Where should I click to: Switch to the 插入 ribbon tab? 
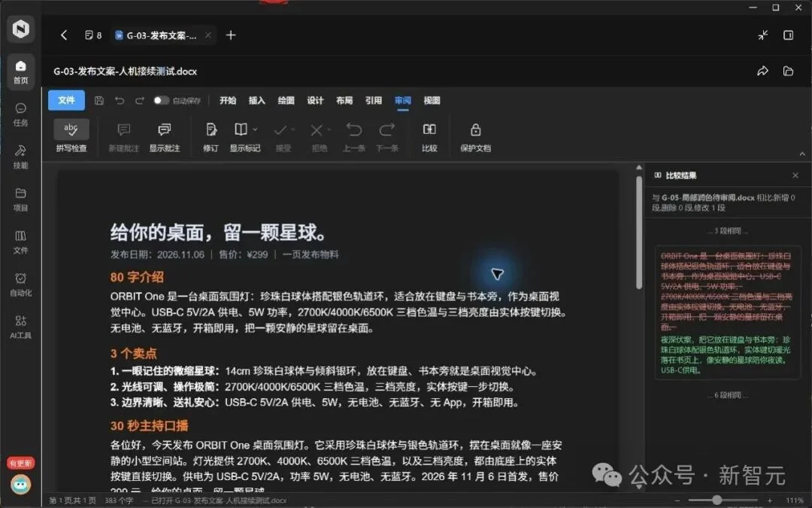pos(257,101)
